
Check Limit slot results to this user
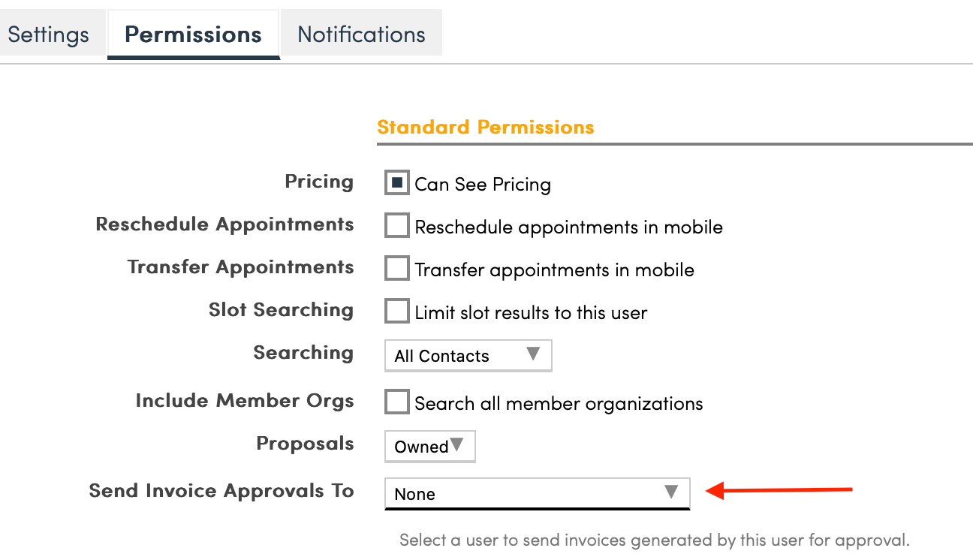[x=397, y=312]
